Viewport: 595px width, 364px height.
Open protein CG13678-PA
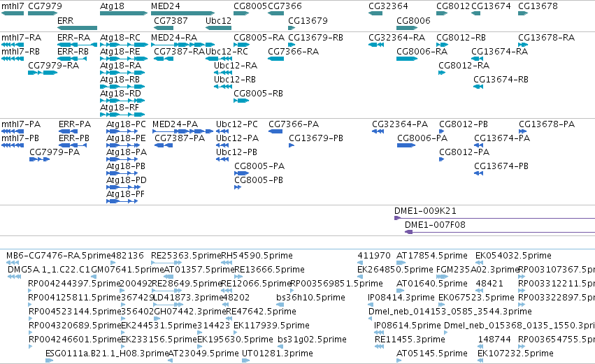[x=547, y=124]
